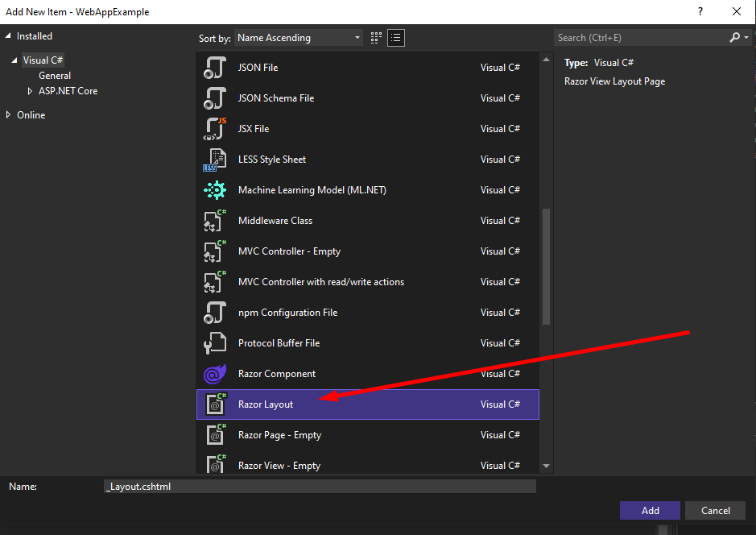Open the Sort by dropdown
Image resolution: width=756 pixels, height=535 pixels.
point(299,38)
